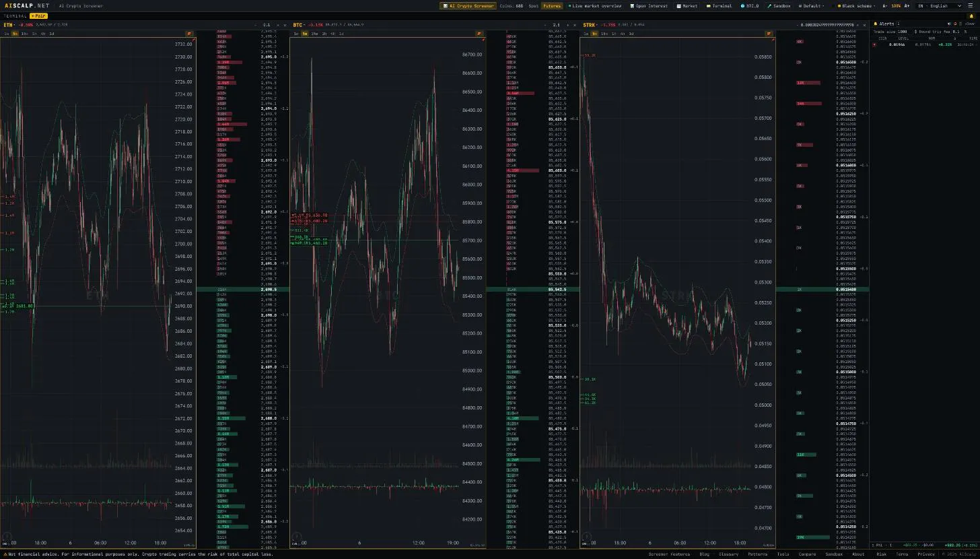Add a new pair with + Pair
The width and height of the screenshot is (980, 559).
(38, 15)
